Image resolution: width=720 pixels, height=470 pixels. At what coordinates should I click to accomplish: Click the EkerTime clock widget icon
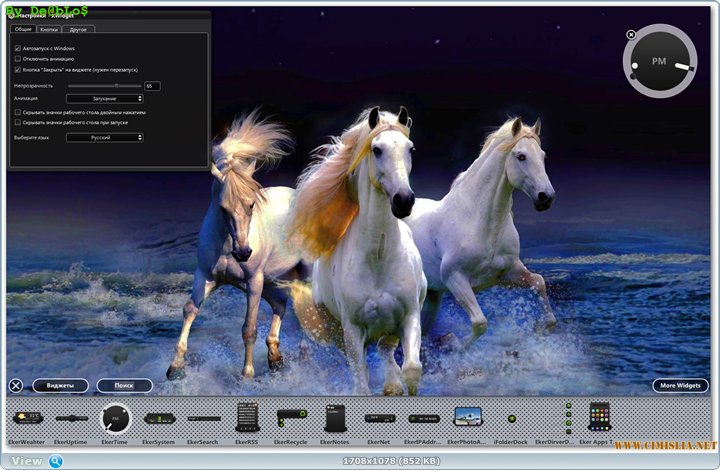[x=115, y=418]
